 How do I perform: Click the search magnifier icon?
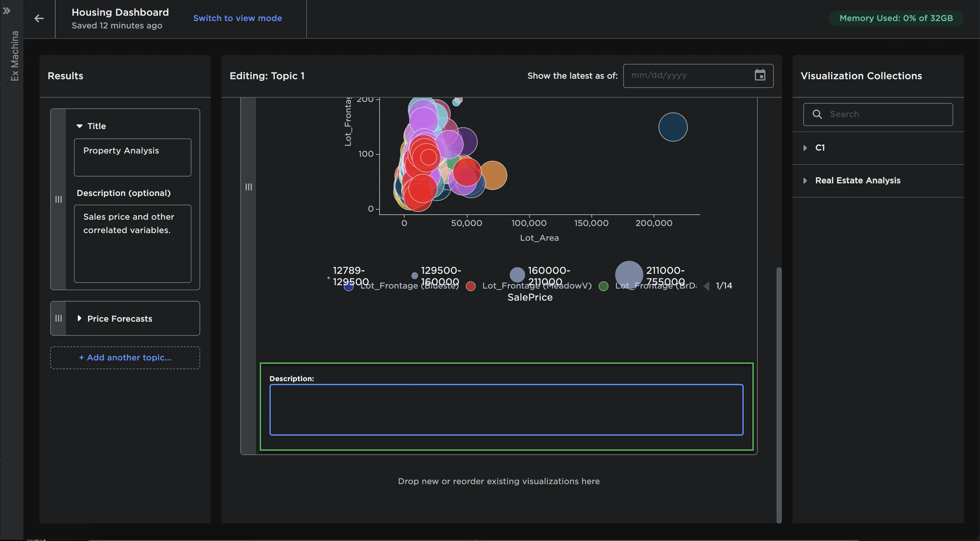point(817,114)
